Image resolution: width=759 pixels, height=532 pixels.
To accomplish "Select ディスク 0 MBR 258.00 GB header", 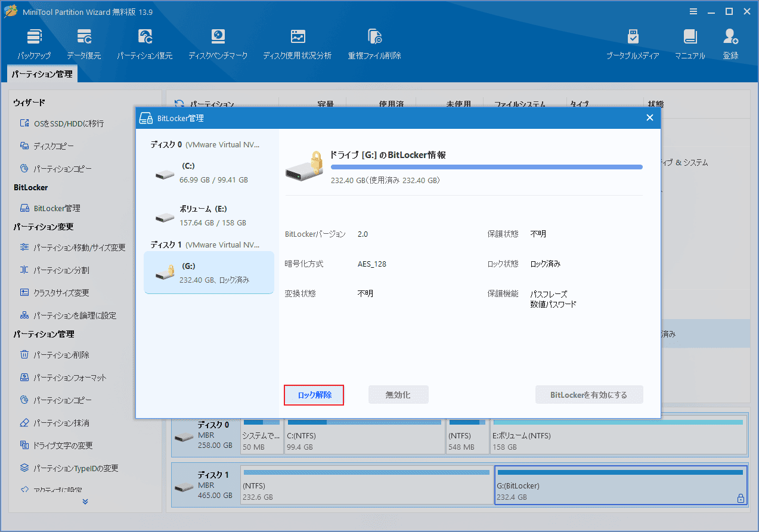I will pos(206,435).
